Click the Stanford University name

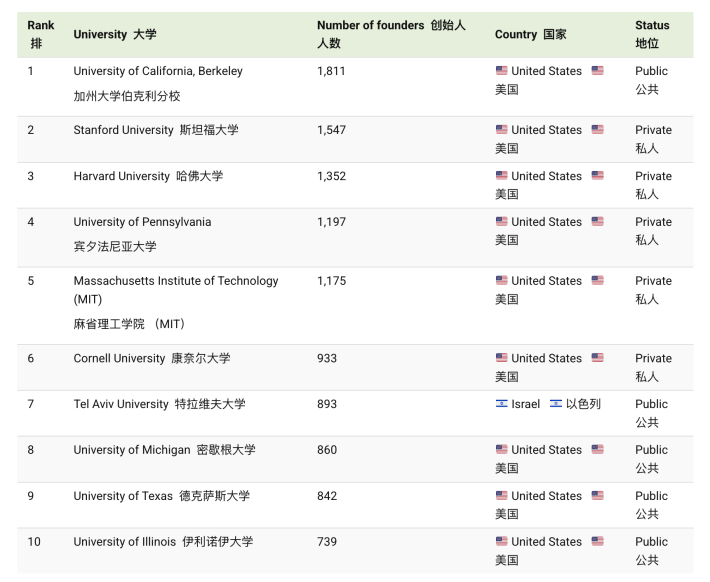123,130
